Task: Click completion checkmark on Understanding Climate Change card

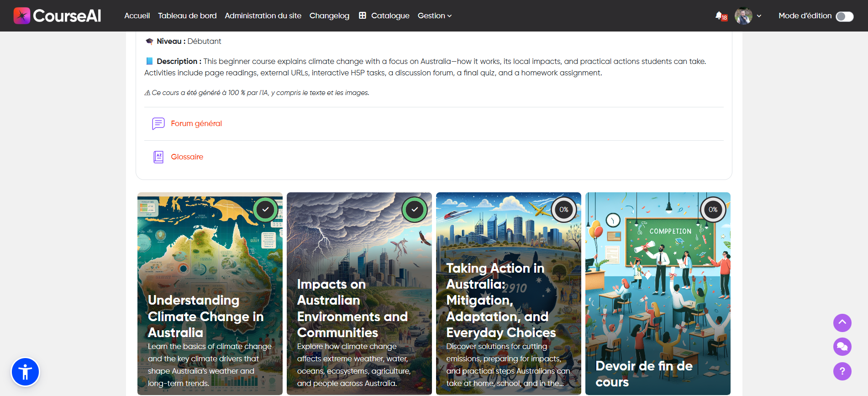Action: tap(265, 210)
